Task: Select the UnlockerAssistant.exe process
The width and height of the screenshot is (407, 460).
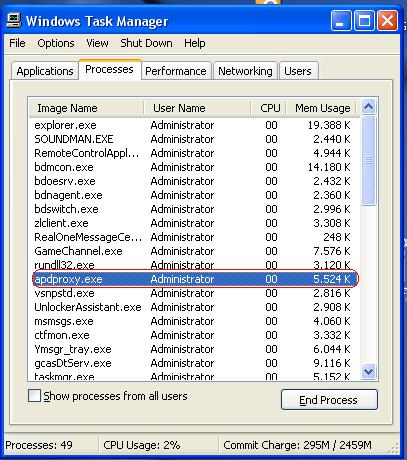Action: [x=194, y=307]
